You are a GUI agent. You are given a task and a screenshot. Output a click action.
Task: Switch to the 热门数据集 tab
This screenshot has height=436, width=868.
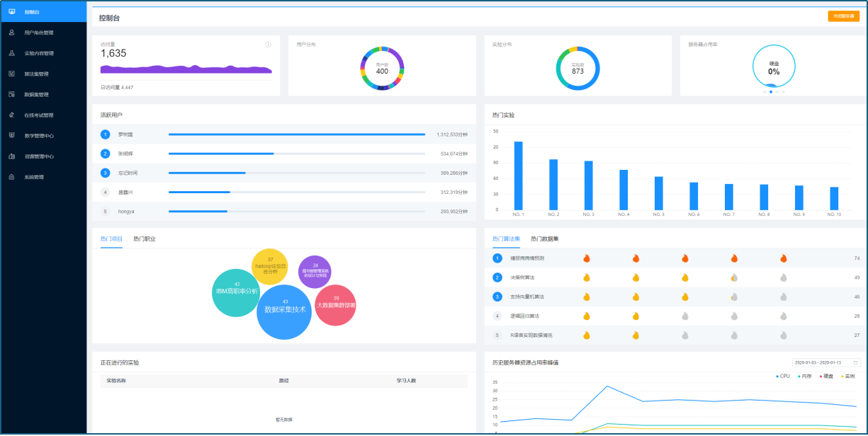pos(544,239)
